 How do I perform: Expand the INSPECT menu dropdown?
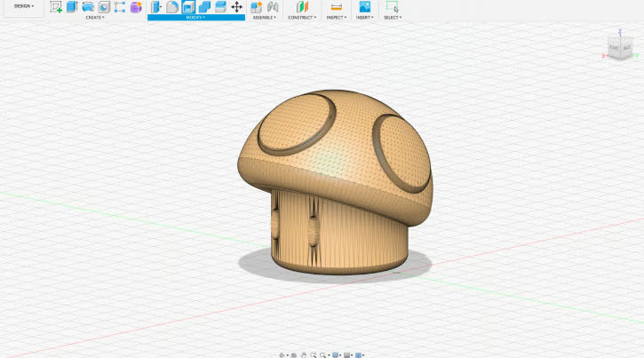coord(337,18)
